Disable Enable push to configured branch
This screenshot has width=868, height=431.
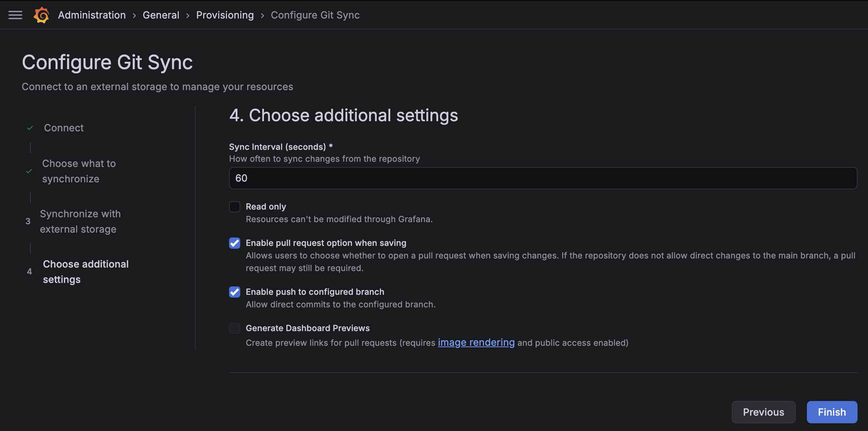pyautogui.click(x=234, y=292)
